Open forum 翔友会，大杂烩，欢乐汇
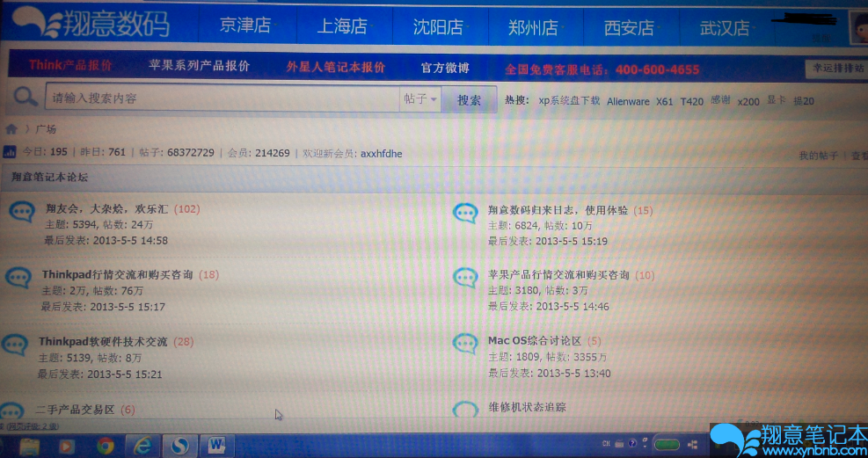The image size is (868, 458). 106,209
